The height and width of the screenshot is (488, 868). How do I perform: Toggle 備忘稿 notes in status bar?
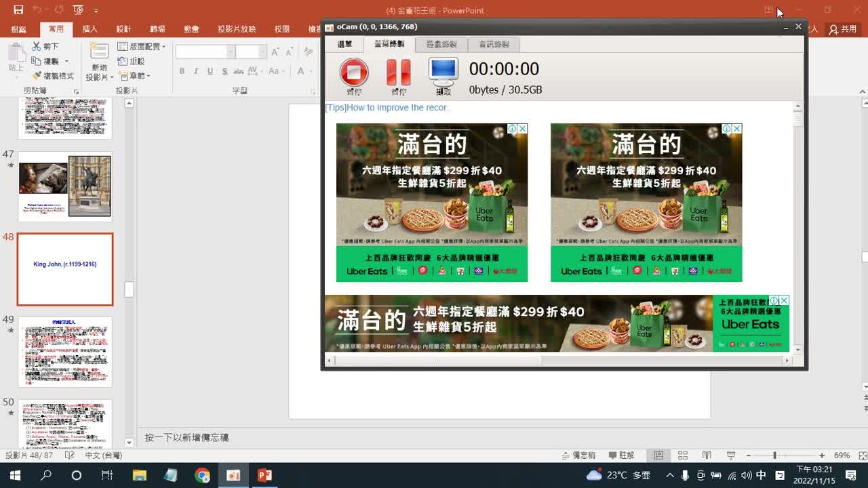[x=578, y=455]
